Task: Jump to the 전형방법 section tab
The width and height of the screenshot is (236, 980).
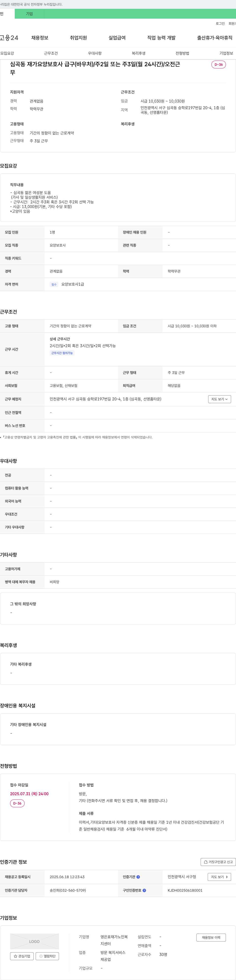Action: coord(182,53)
